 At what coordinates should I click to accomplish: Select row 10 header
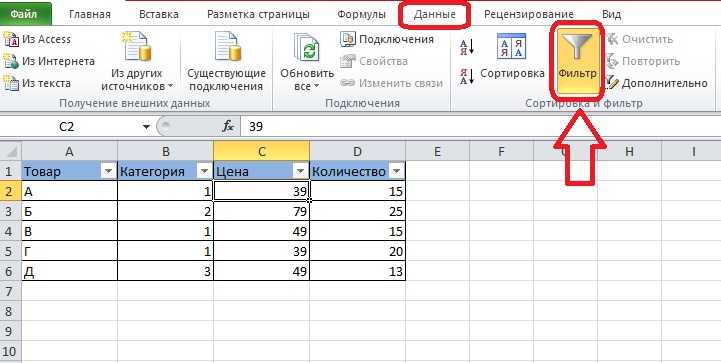(11, 352)
